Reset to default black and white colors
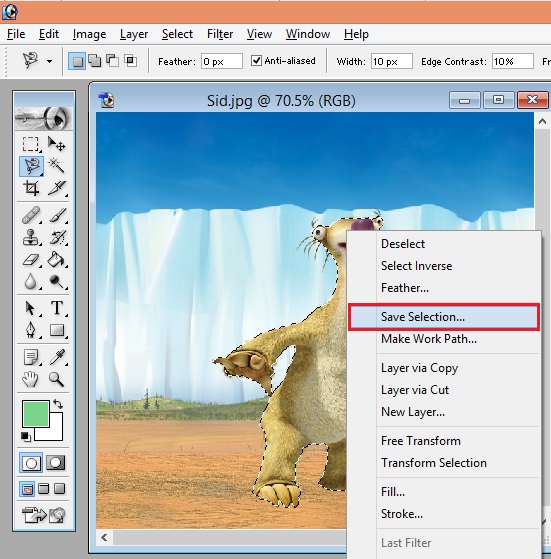This screenshot has height=559, width=551. point(26,436)
